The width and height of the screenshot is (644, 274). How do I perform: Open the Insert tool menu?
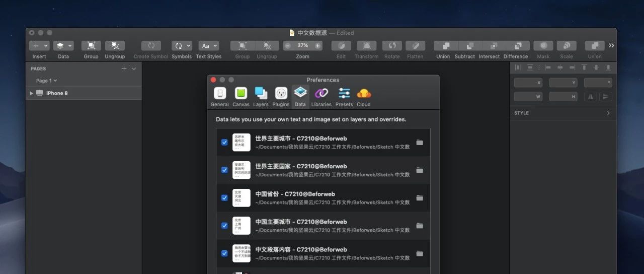[39, 45]
